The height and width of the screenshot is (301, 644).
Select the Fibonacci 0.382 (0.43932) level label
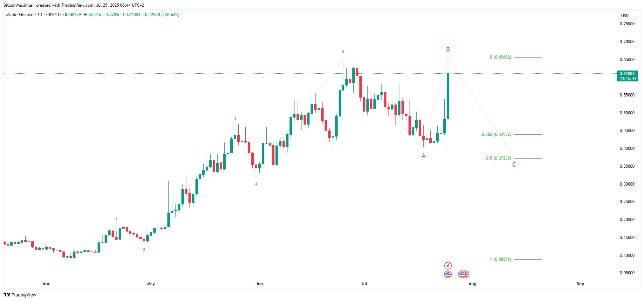496,134
